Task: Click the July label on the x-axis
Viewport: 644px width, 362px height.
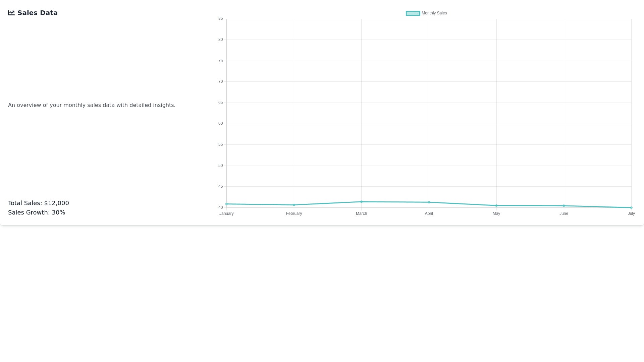Action: (x=631, y=214)
